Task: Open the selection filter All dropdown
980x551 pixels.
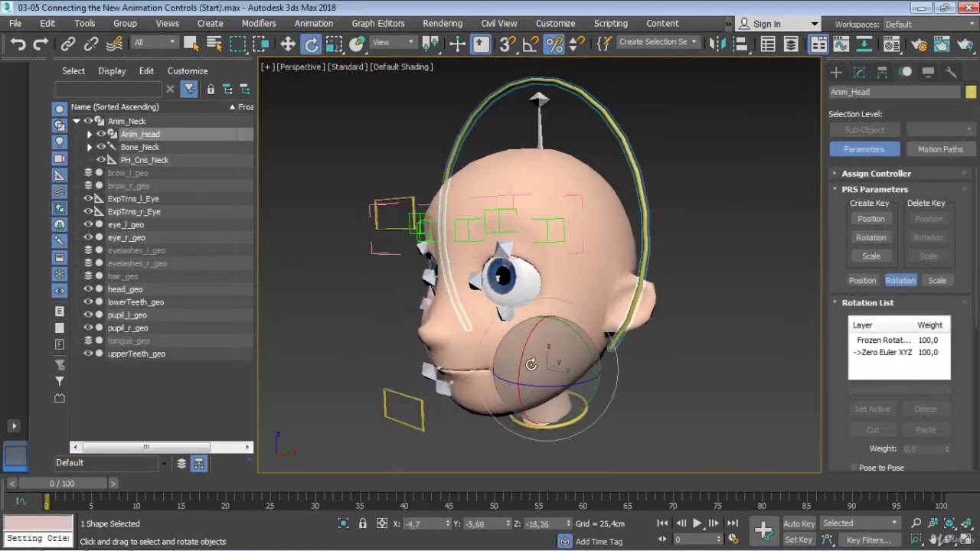Action: tap(155, 42)
